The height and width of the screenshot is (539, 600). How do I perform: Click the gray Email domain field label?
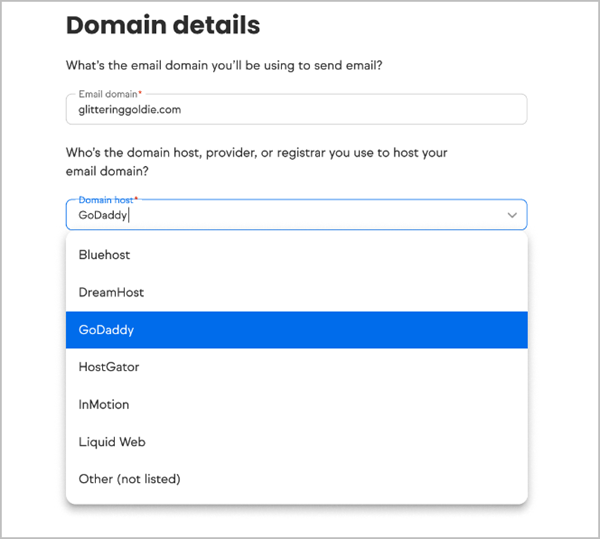pyautogui.click(x=108, y=94)
